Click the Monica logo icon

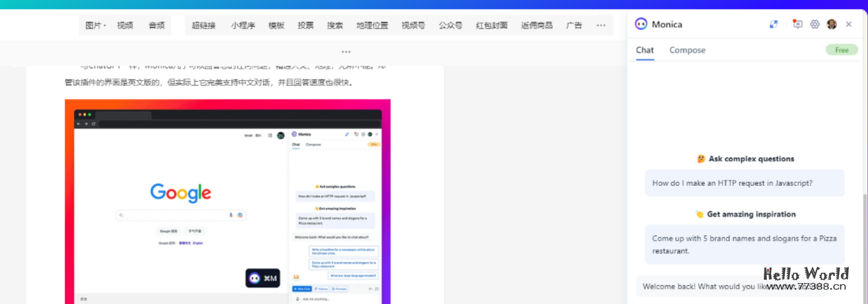pyautogui.click(x=641, y=24)
